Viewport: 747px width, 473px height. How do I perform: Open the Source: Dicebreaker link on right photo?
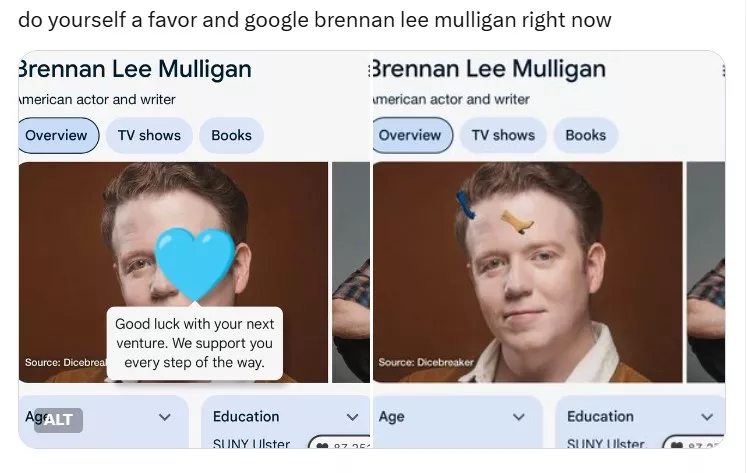coord(426,362)
